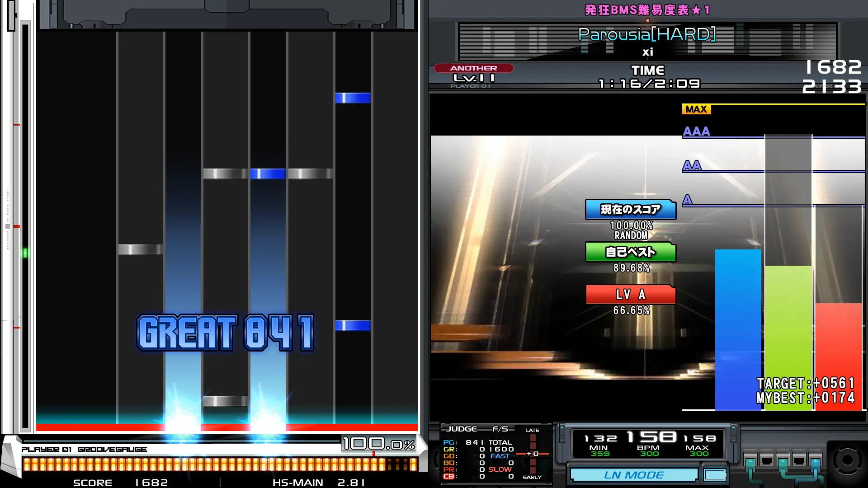Image resolution: width=868 pixels, height=488 pixels.
Task: Click the TARGET:+0561 score link
Action: 806,384
